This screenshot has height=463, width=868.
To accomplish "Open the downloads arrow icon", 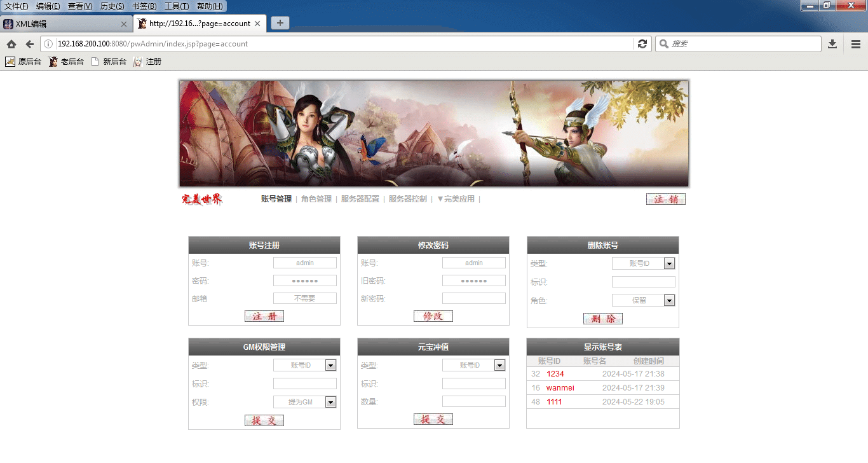I will pyautogui.click(x=832, y=44).
